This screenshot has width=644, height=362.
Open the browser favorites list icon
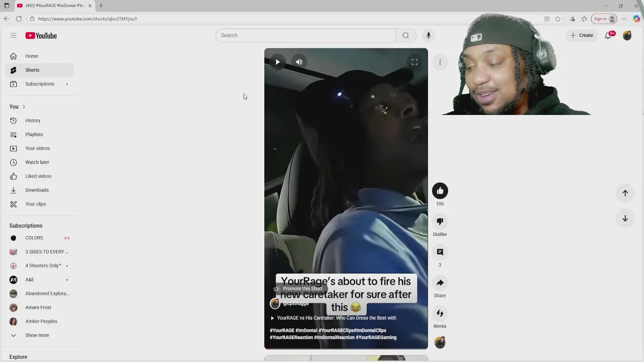(x=584, y=19)
